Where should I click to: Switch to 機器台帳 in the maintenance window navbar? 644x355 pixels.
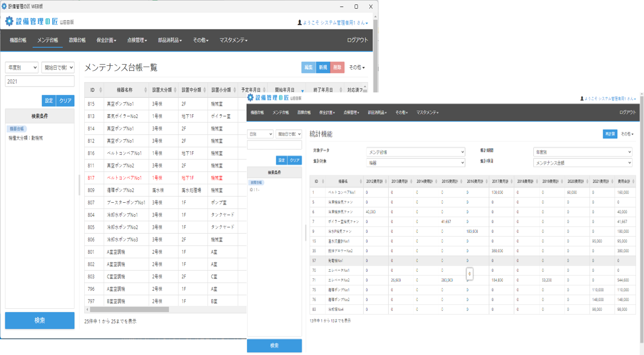pos(18,40)
